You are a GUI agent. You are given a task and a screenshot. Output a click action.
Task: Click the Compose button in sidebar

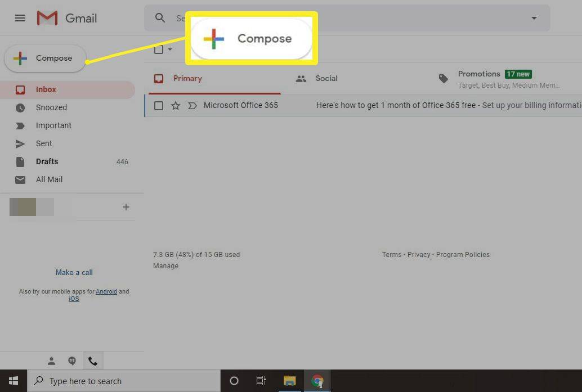45,58
